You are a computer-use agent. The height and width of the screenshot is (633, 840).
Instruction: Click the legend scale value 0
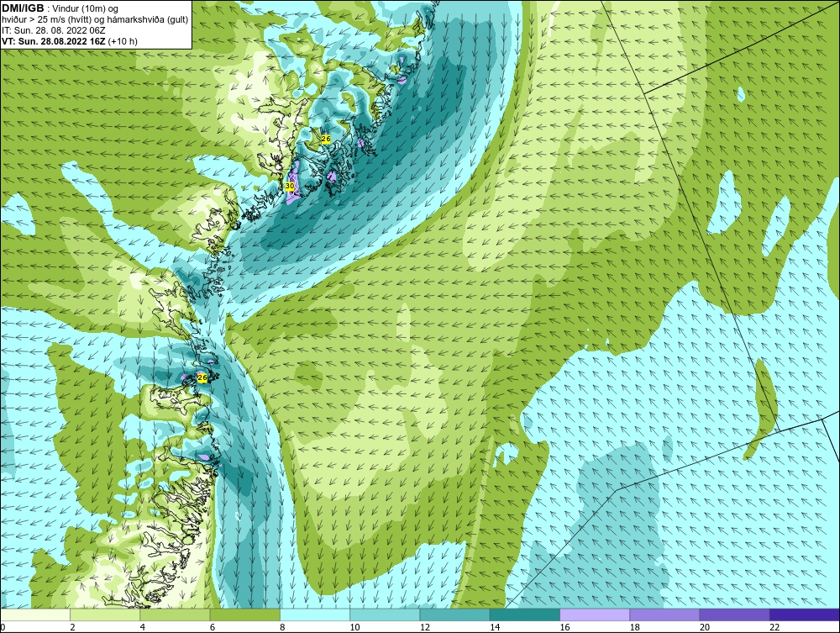(x=3, y=628)
